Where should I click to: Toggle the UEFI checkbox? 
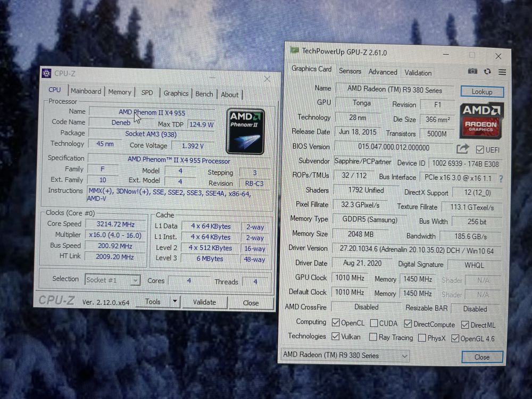[x=480, y=149]
